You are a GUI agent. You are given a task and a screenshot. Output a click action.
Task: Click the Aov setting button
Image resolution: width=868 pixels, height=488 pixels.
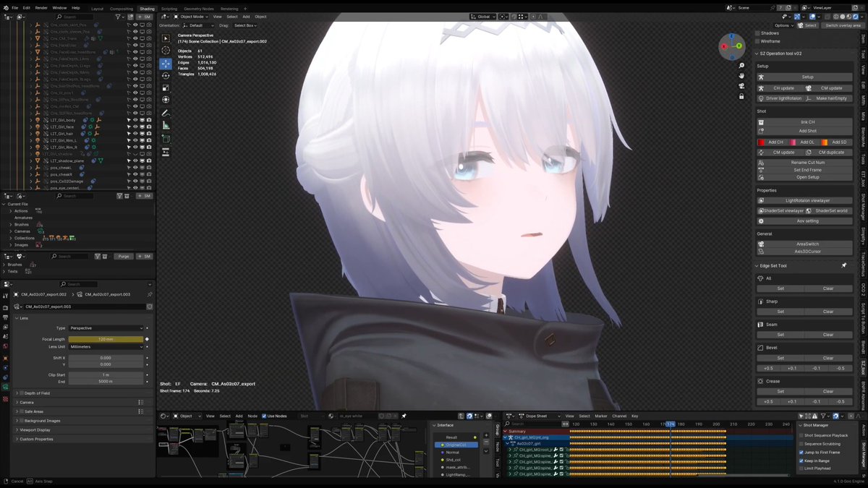tap(804, 221)
